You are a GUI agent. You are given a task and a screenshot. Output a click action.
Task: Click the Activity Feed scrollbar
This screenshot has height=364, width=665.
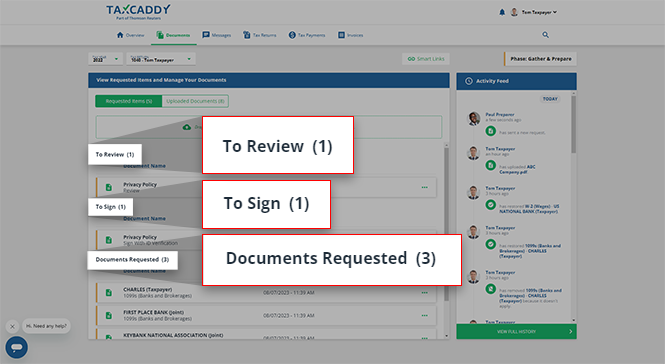point(573,124)
